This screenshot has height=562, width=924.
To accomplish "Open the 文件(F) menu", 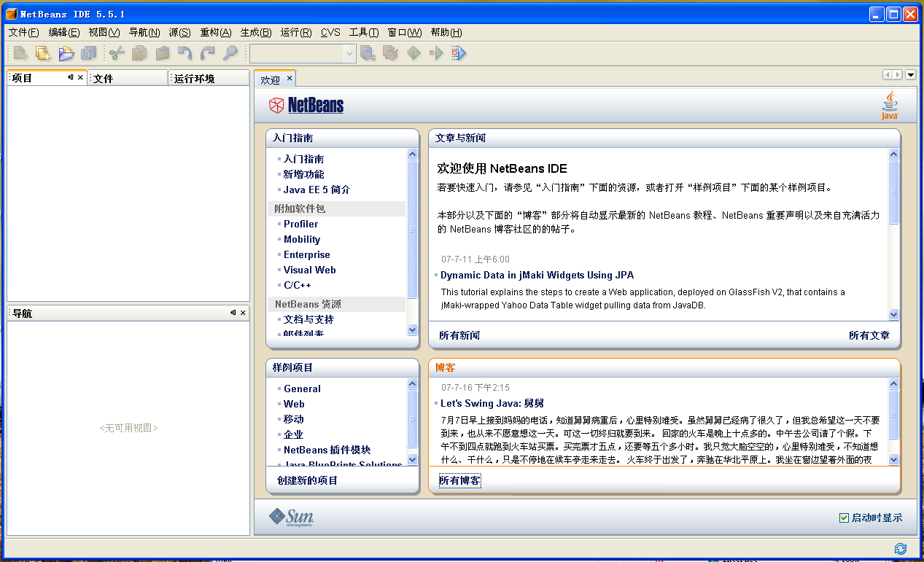I will click(x=23, y=32).
